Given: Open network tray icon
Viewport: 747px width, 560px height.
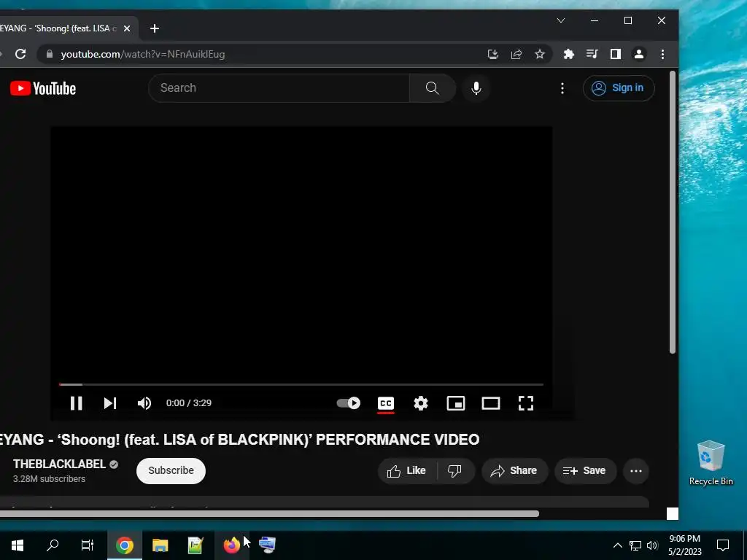Looking at the screenshot, I should (635, 545).
